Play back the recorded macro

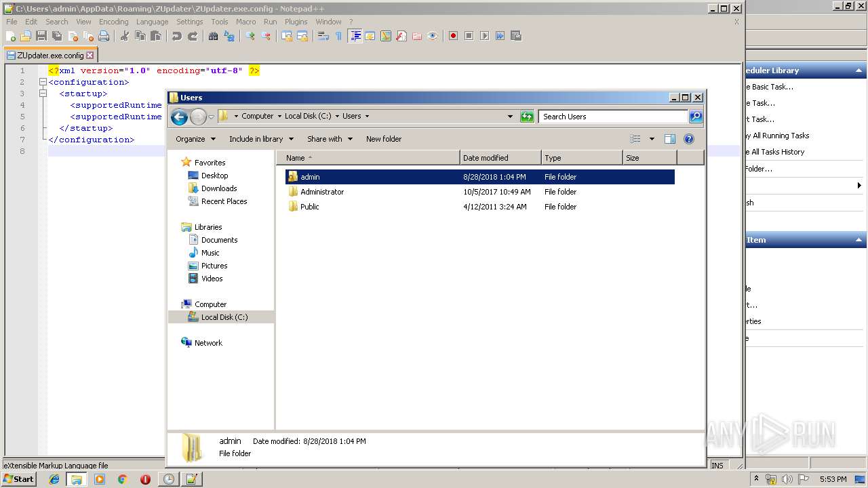484,36
